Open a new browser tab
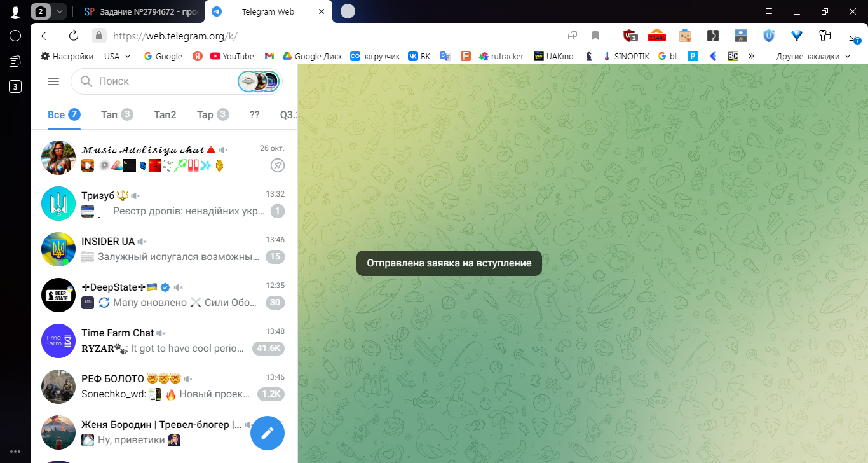Viewport: 868px width, 463px height. click(x=348, y=11)
